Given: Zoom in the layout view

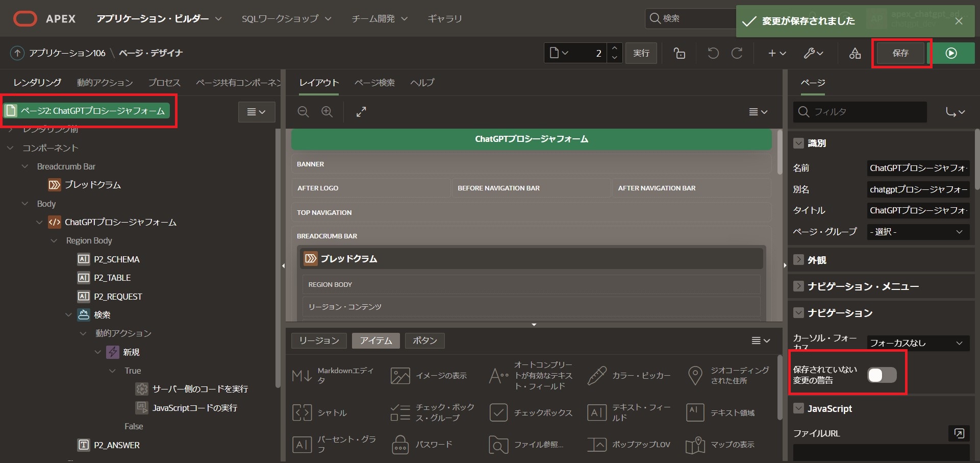Looking at the screenshot, I should (x=327, y=112).
